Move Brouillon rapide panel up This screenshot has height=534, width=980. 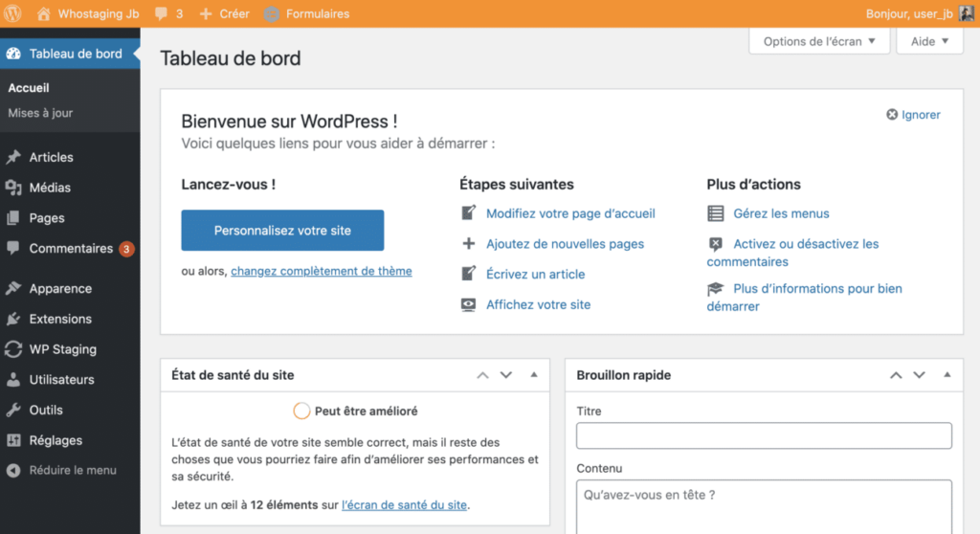896,375
